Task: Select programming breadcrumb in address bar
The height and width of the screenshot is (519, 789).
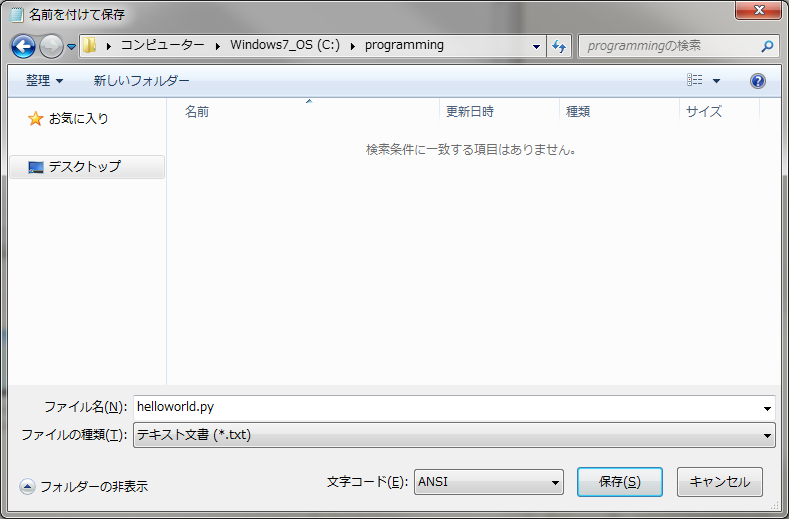Action: pyautogui.click(x=404, y=45)
